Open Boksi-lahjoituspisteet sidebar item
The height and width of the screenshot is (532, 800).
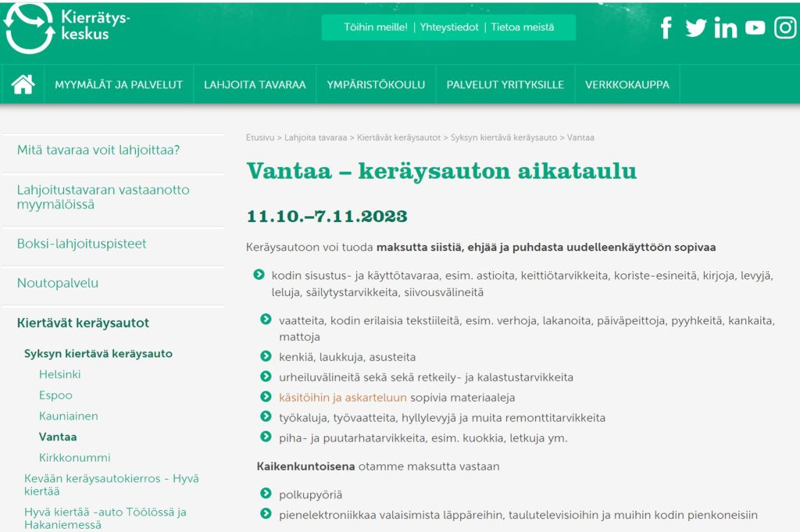tap(82, 244)
